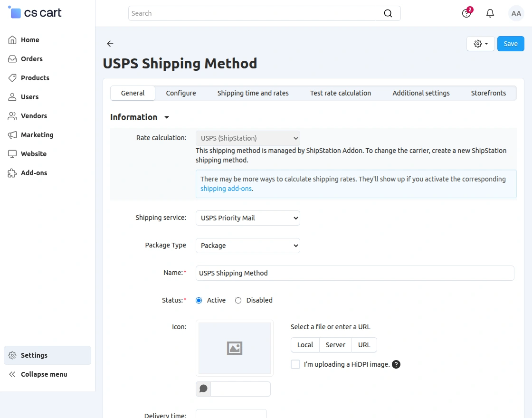Open Shipping time and rates tab

point(253,93)
